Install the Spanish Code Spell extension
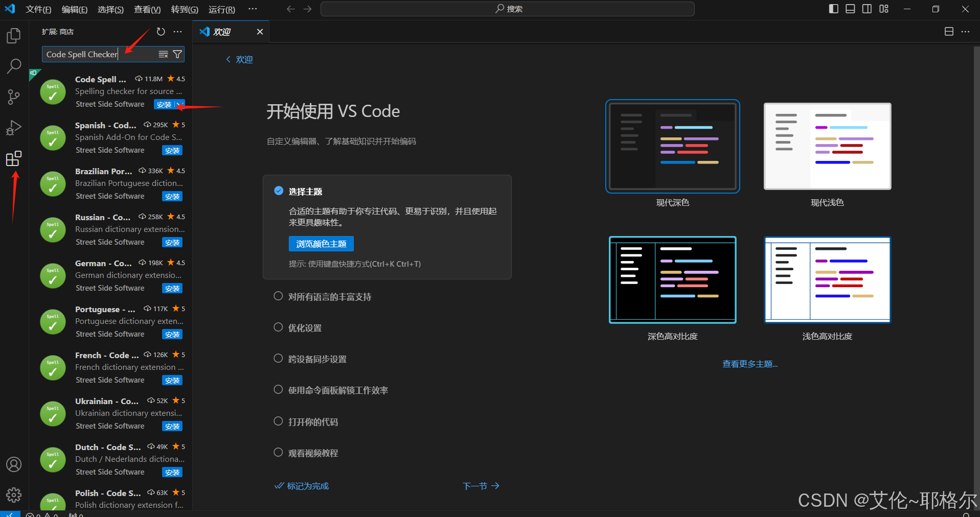Image resolution: width=980 pixels, height=517 pixels. pos(172,150)
